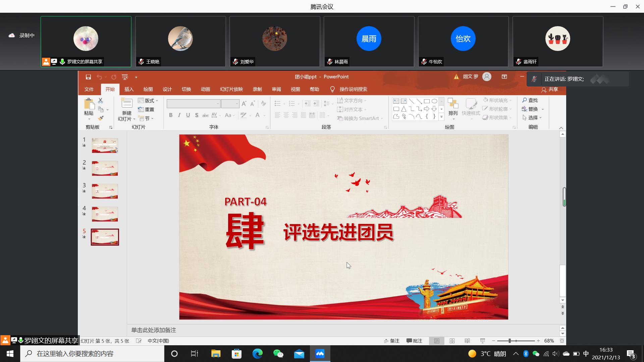The height and width of the screenshot is (362, 644).
Task: Click the Cut scissors icon
Action: click(100, 101)
